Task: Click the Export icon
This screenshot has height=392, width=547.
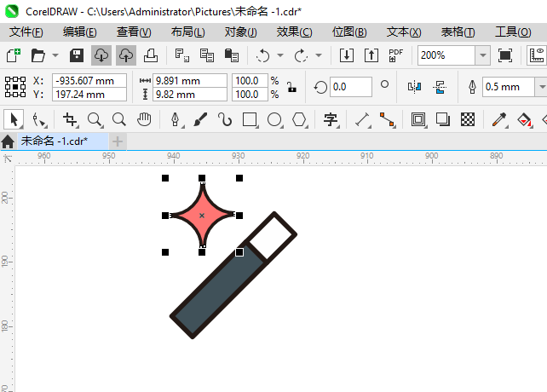Action: 371,55
